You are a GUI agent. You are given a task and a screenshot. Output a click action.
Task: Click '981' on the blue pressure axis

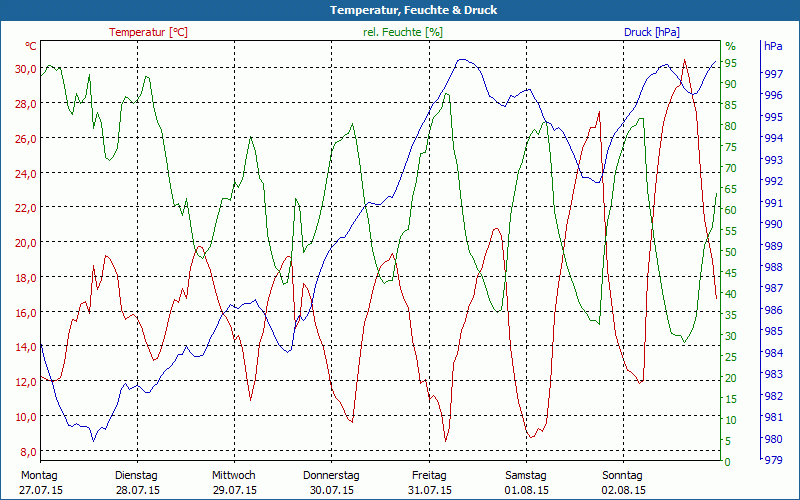coord(773,417)
